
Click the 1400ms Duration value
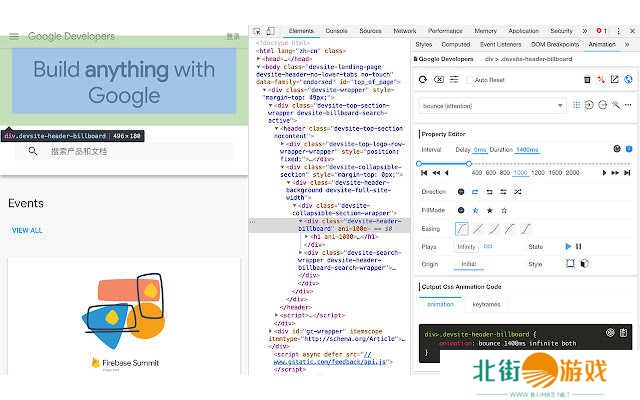click(x=528, y=149)
